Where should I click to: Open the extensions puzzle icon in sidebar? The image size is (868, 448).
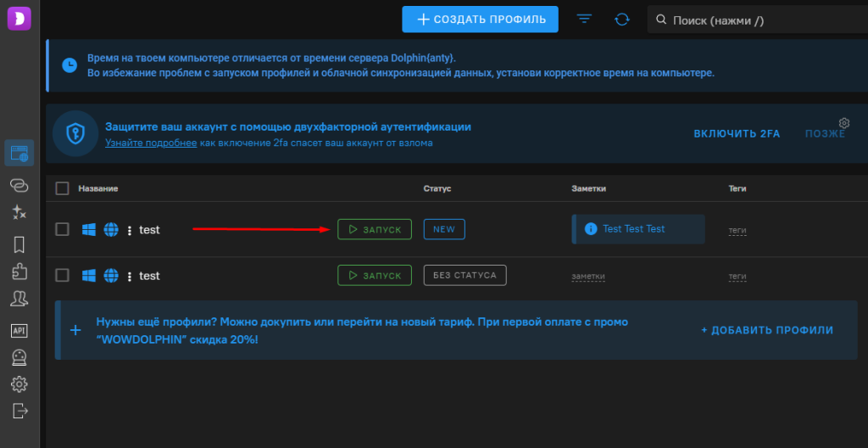point(19,272)
